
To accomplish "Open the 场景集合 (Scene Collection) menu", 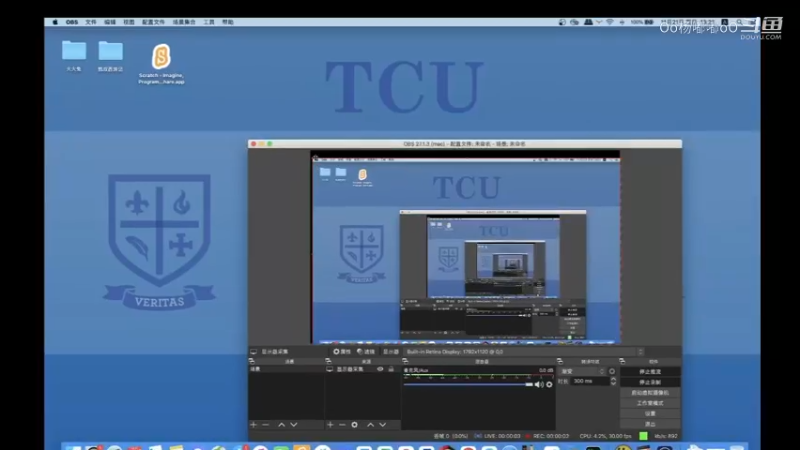I will [x=184, y=22].
